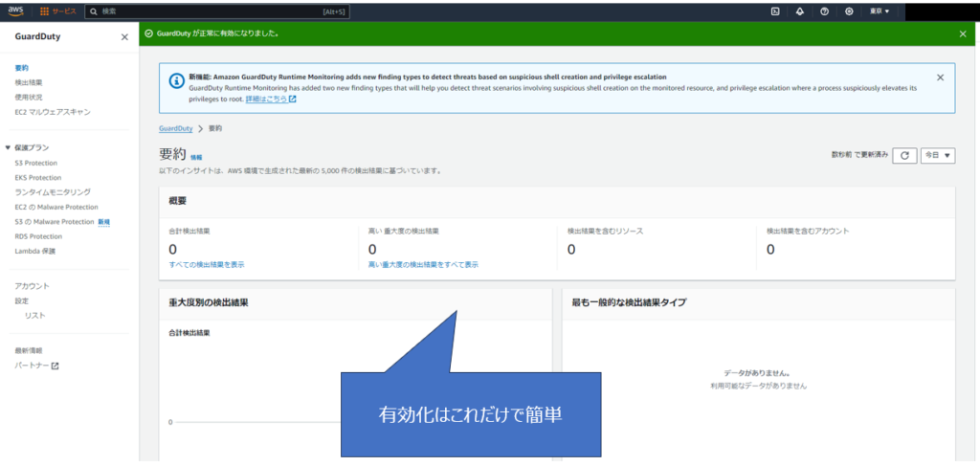980x466 pixels.
Task: Open EC2 マルウェアスキャン in sidebar
Action: (53, 113)
